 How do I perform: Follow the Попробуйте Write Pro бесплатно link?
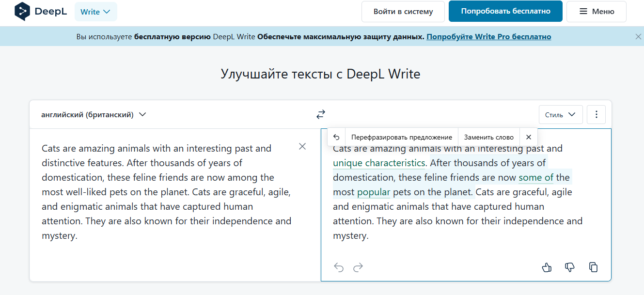click(488, 37)
